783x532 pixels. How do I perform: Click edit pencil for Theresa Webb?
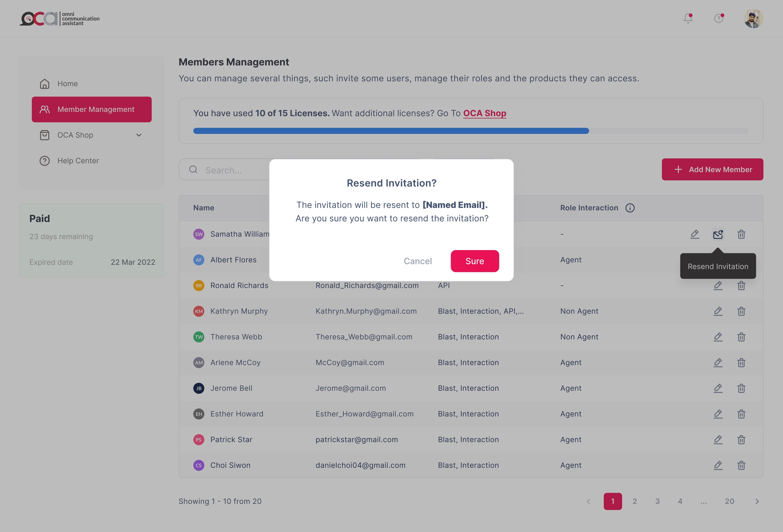(718, 337)
